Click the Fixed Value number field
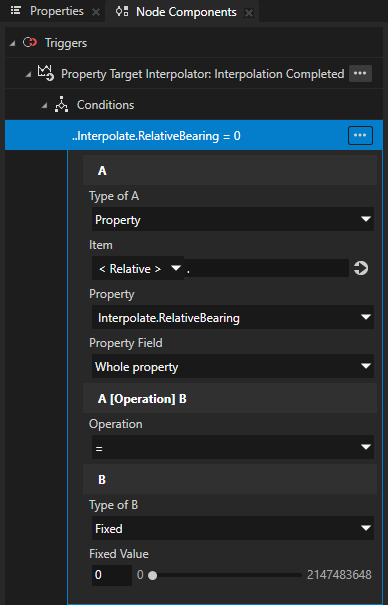The width and height of the screenshot is (388, 605). (112, 575)
